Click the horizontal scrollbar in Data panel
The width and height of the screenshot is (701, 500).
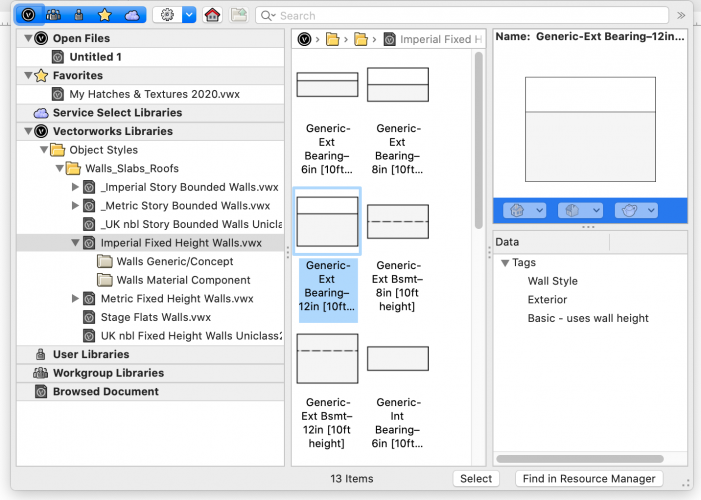(580, 459)
